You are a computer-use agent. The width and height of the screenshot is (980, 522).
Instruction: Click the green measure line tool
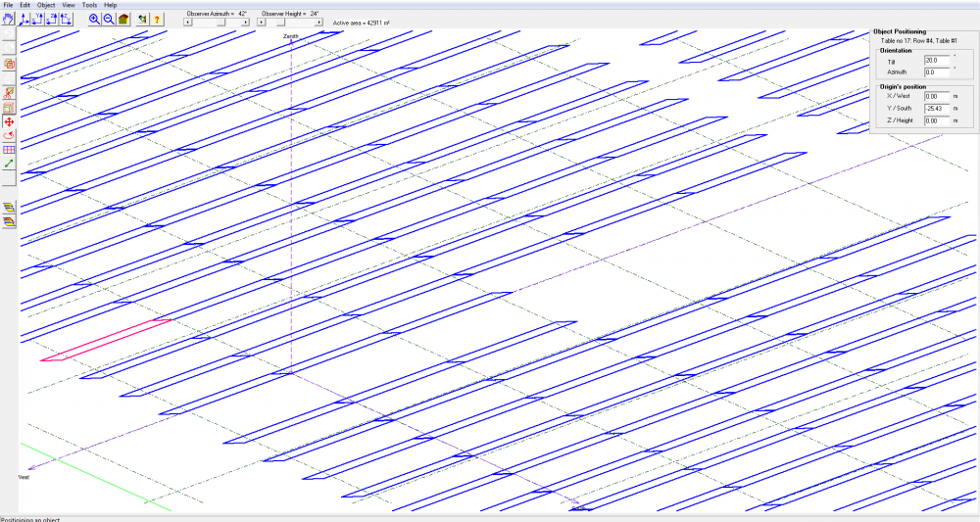(9, 164)
